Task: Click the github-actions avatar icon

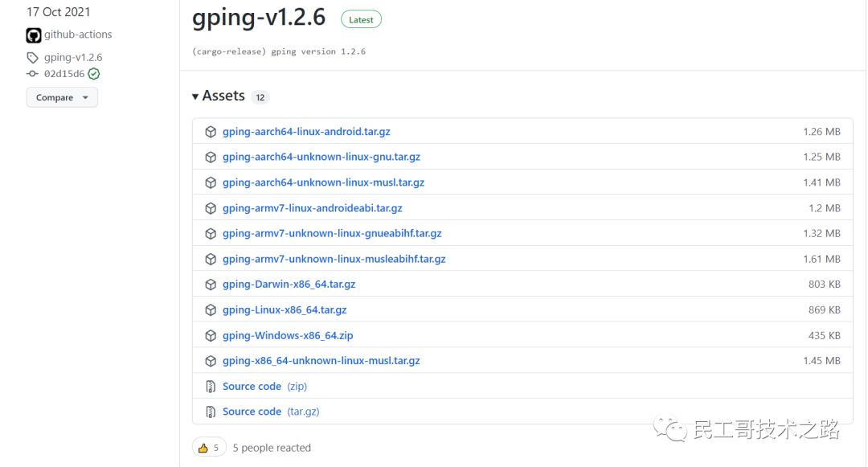Action: coord(34,35)
